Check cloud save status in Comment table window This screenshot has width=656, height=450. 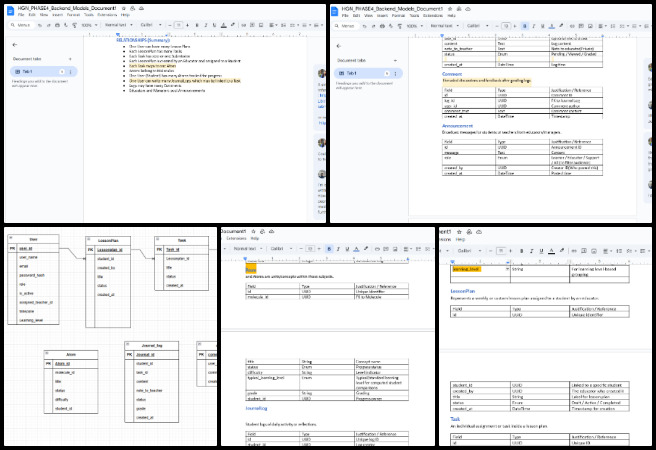coord(468,8)
